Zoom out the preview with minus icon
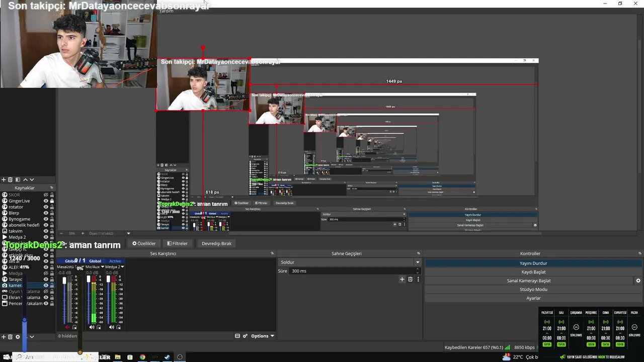Image resolution: width=644 pixels, height=362 pixels. tap(61, 233)
